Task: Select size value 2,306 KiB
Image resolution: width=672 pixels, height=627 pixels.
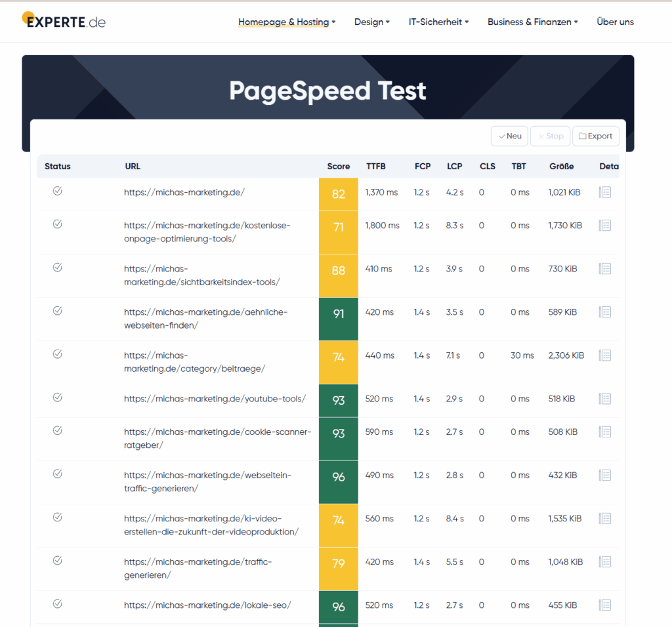Action: (x=566, y=355)
